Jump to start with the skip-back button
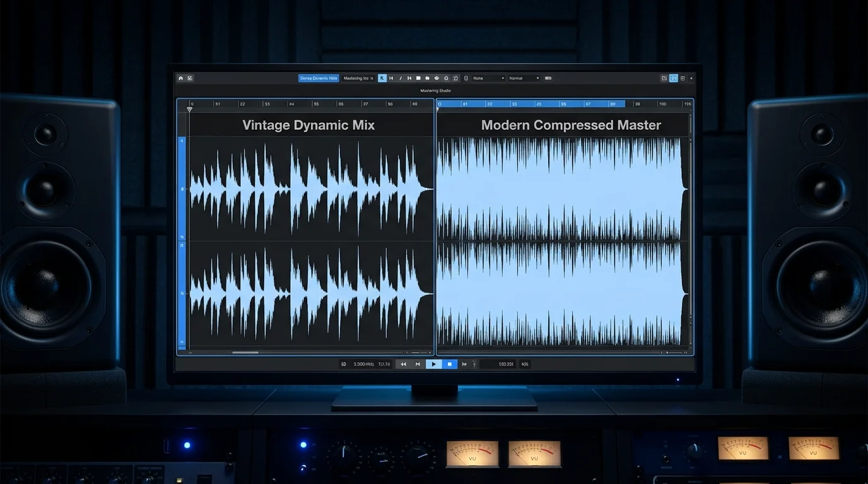The height and width of the screenshot is (484, 868). (418, 364)
